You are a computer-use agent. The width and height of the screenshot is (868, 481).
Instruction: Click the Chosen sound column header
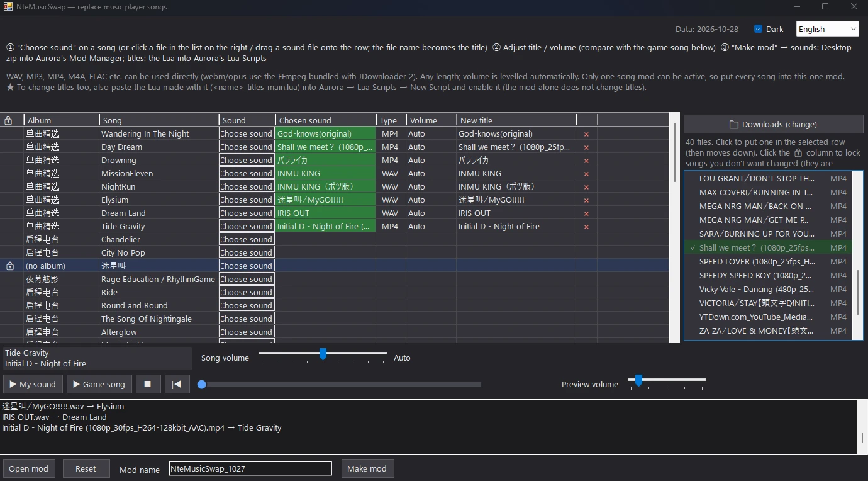(x=326, y=120)
